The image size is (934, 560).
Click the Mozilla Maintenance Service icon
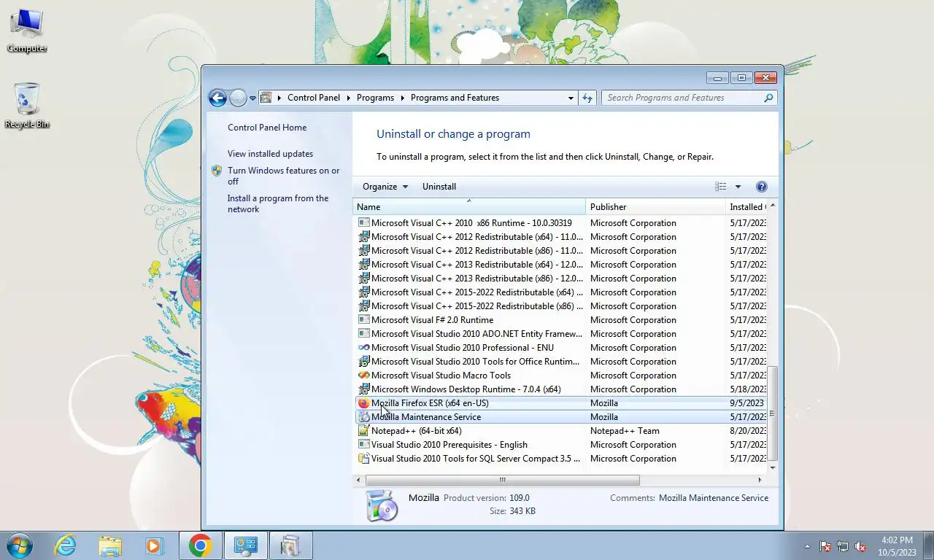[363, 417]
